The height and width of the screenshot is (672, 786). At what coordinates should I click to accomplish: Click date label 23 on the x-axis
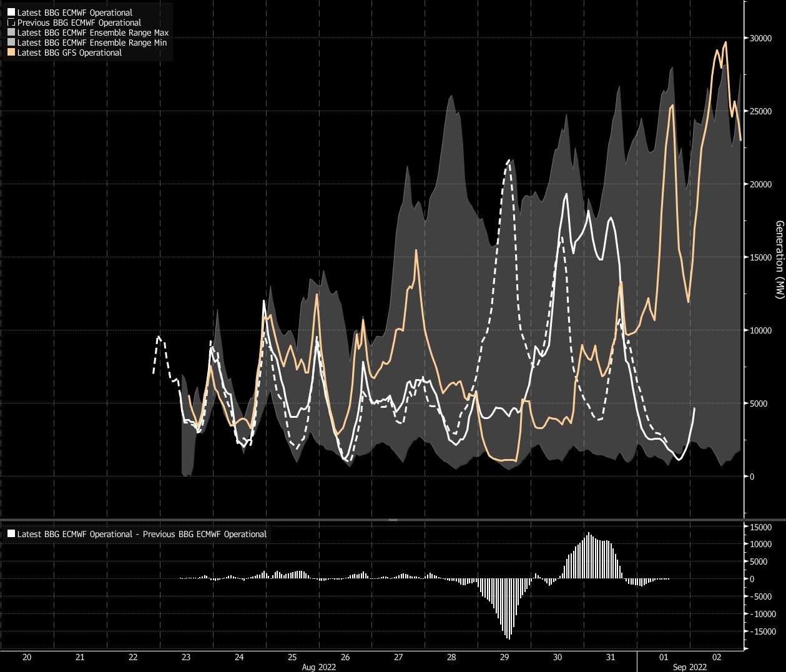186,657
